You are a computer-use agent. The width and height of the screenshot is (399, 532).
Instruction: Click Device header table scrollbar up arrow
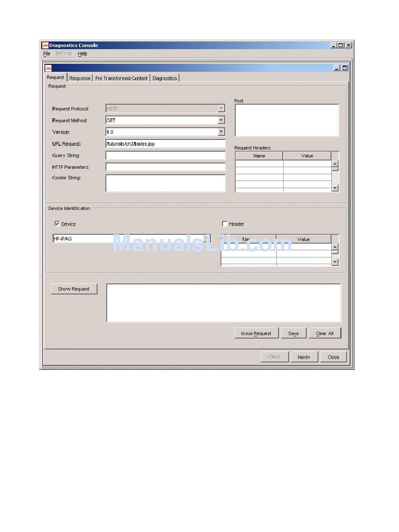[335, 247]
